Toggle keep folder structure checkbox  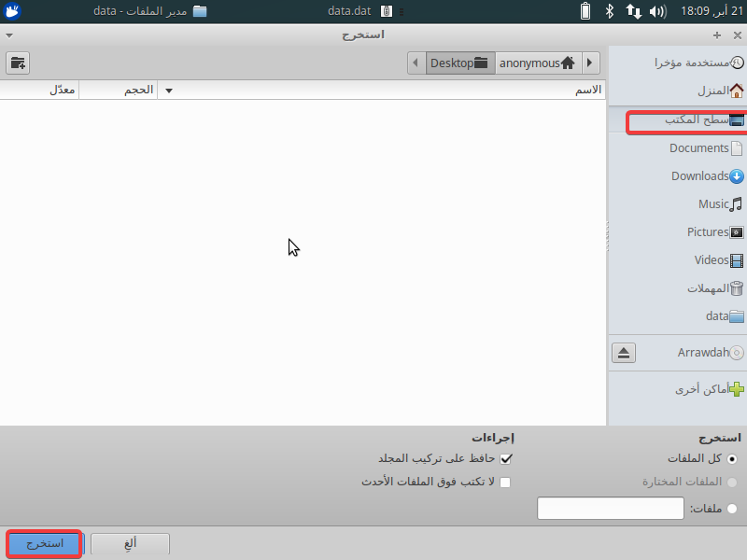tap(506, 458)
